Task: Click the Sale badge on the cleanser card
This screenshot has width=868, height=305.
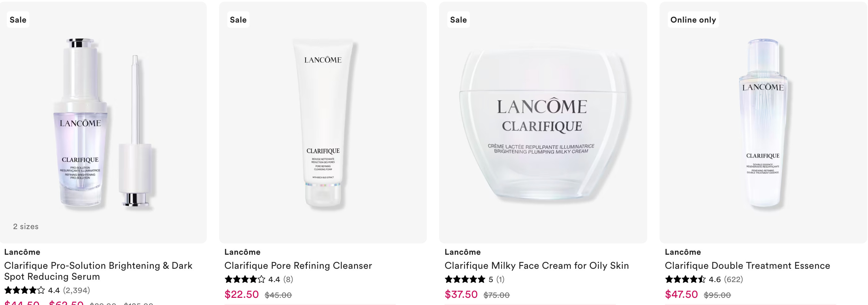Action: coord(238,20)
